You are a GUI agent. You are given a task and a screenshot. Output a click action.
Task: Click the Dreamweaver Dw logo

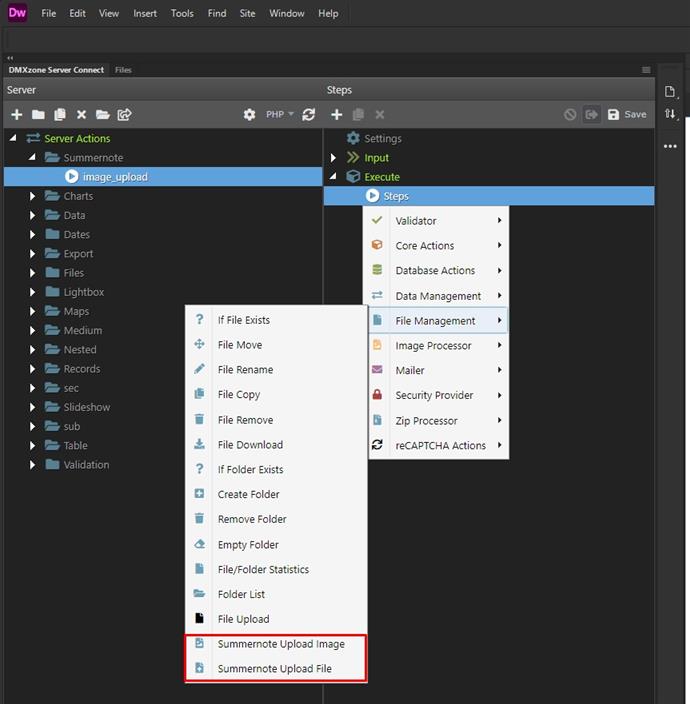point(17,13)
